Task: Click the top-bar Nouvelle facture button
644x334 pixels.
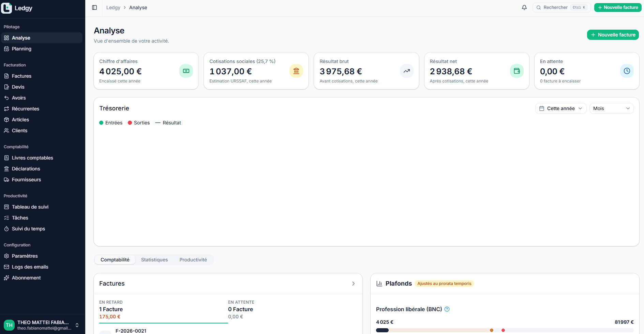Action: pos(618,7)
